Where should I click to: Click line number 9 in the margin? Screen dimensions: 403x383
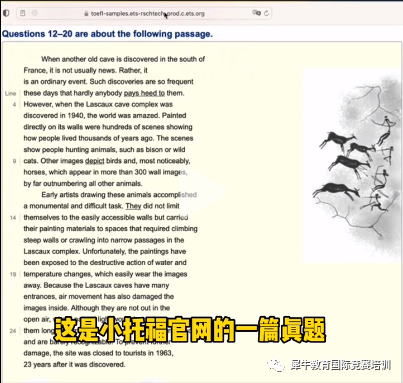[14, 161]
